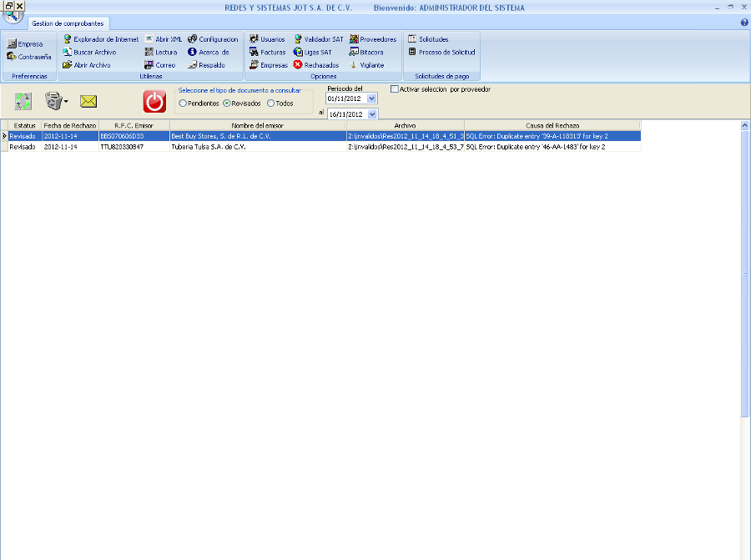The image size is (751, 560).
Task: Click the yellow envelope mail icon
Action: pos(88,102)
